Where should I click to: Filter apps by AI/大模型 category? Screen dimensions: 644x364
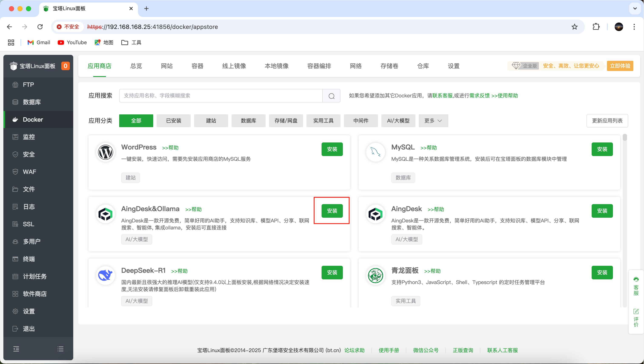(398, 121)
